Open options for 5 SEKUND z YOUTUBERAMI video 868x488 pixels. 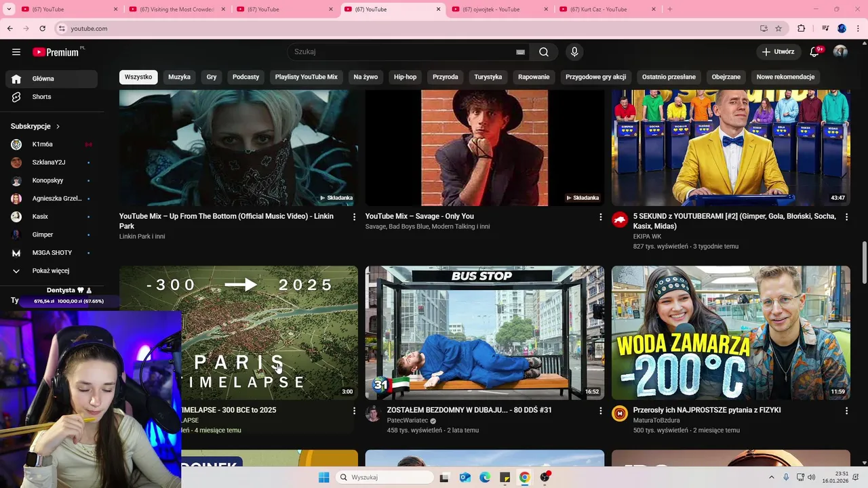point(846,217)
